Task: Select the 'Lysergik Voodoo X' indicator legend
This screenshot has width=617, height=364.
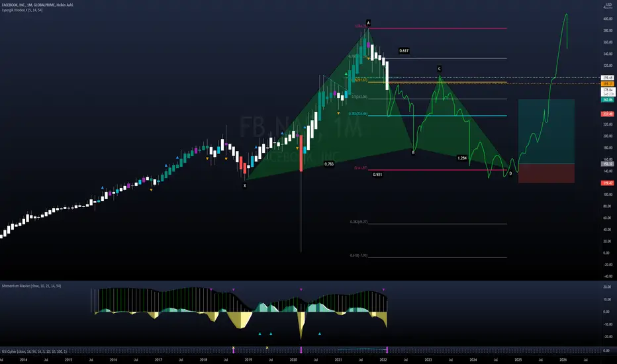Action: point(22,10)
